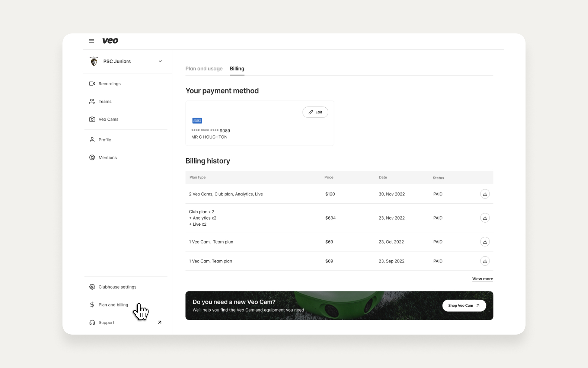The width and height of the screenshot is (588, 368).
Task: Click the 'Your payment method' heading
Action: (x=222, y=91)
